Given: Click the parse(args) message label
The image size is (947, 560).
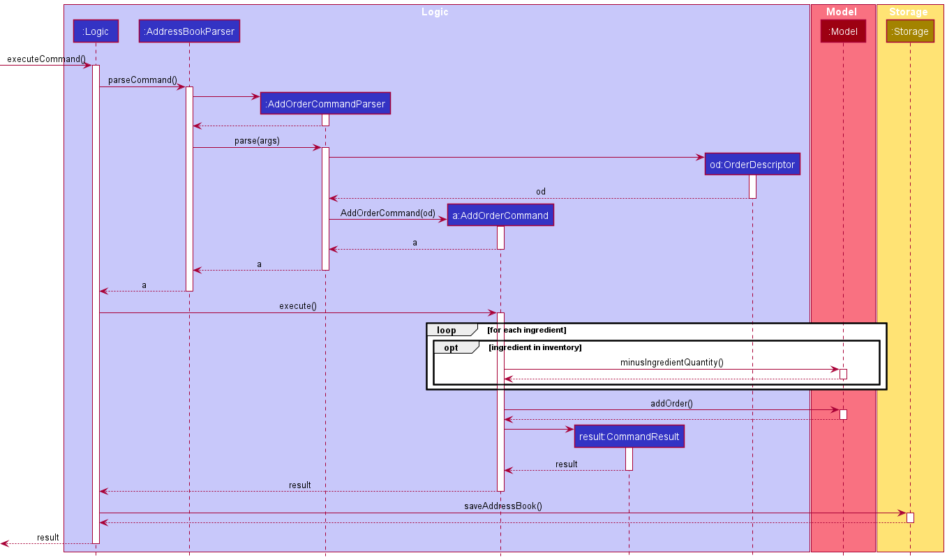Looking at the screenshot, I should pos(258,140).
